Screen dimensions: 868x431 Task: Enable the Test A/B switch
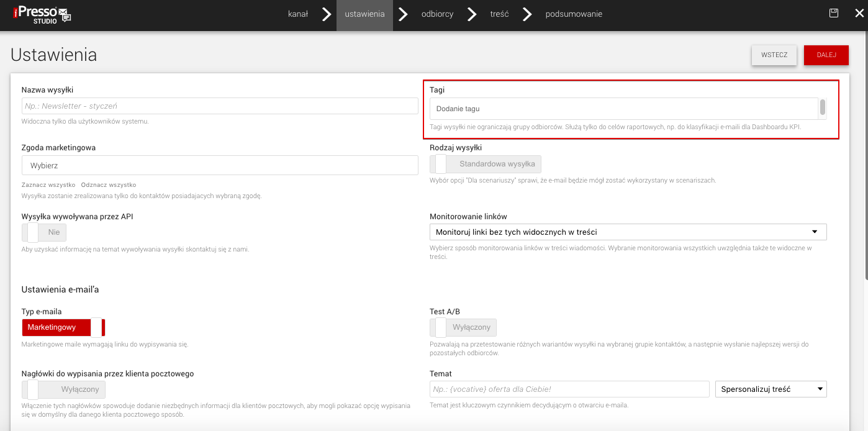463,327
